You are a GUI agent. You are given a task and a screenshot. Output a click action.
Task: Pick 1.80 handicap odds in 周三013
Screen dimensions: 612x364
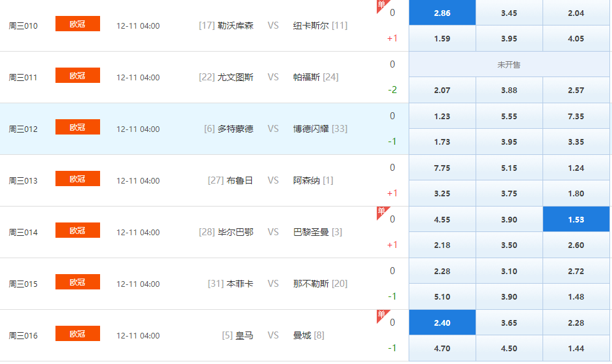point(576,194)
